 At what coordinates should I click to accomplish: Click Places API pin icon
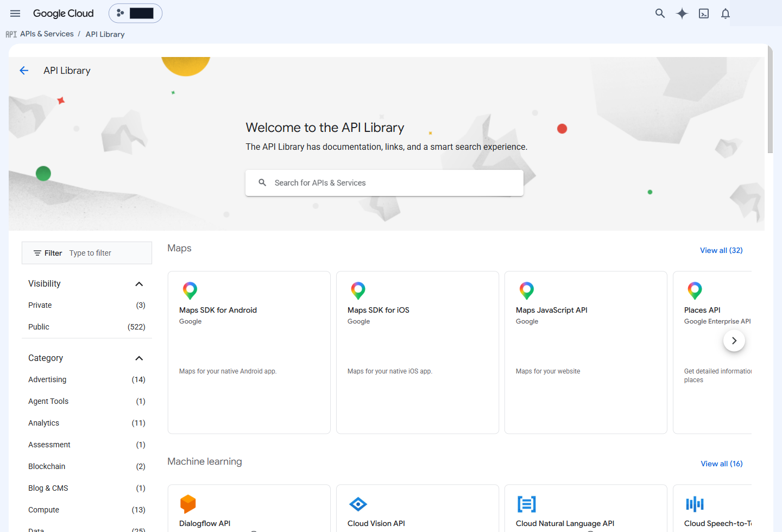695,290
